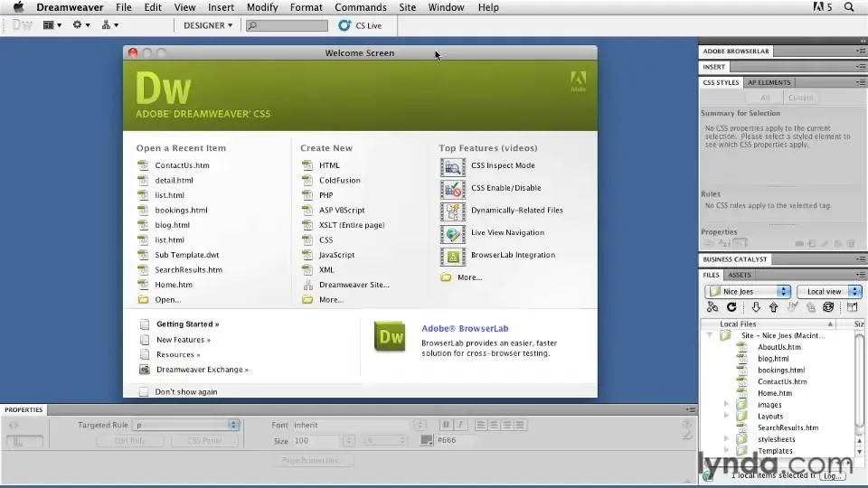Click the Size stepper next to 100
Image resolution: width=868 pixels, height=488 pixels.
pyautogui.click(x=349, y=441)
